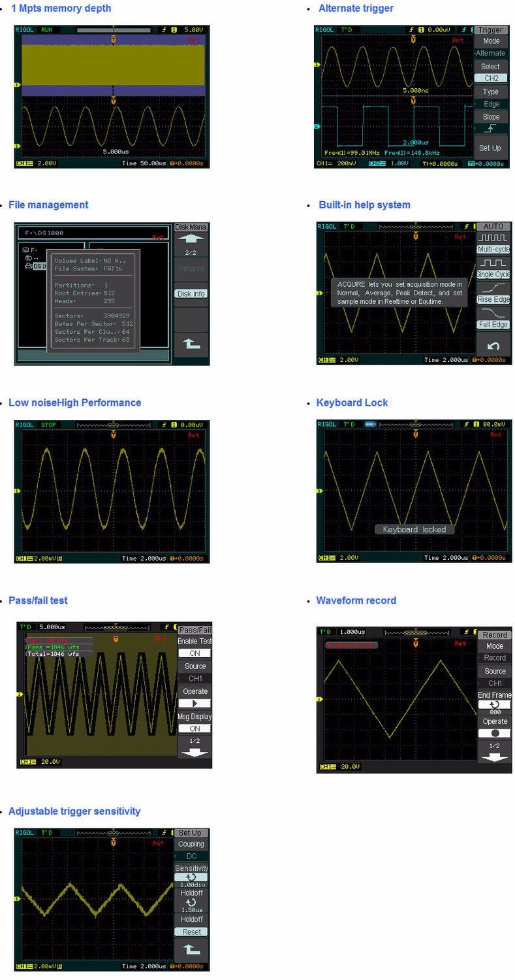Image resolution: width=515 pixels, height=980 pixels.
Task: Open the Alternate trigger link
Action: coord(356,8)
